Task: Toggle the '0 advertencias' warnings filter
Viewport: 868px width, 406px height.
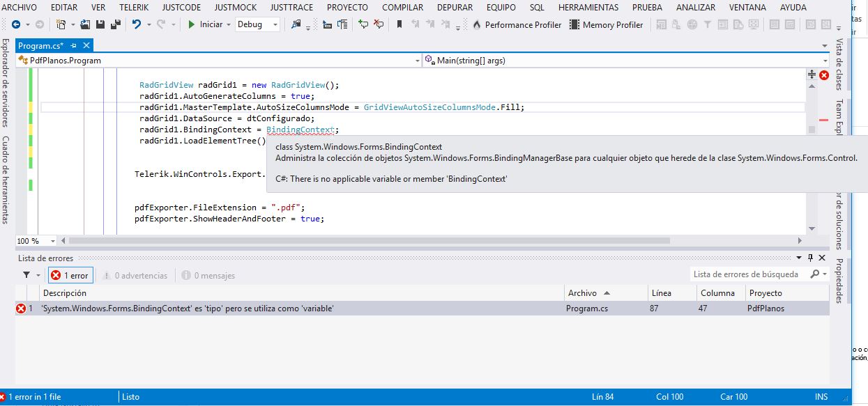Action: [135, 275]
